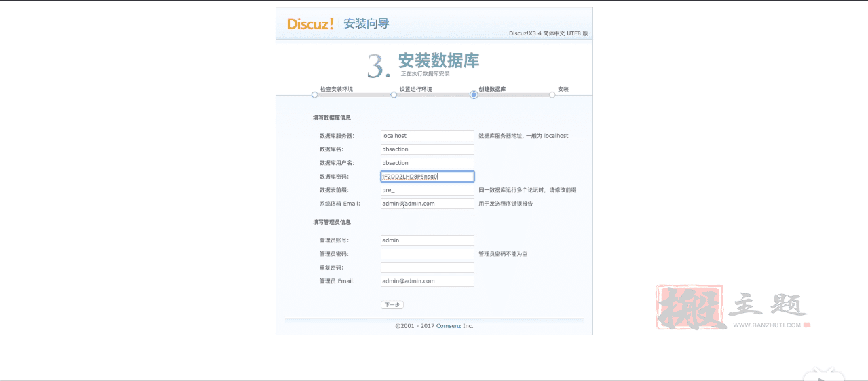Screen dimensions: 868x381
Task: Click the 安装向导 title text
Action: coord(366,24)
